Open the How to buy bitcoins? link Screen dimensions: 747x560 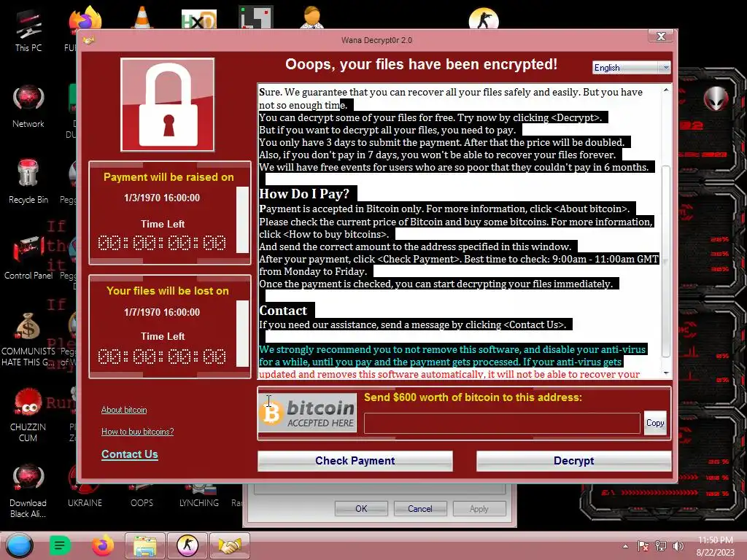coord(138,432)
